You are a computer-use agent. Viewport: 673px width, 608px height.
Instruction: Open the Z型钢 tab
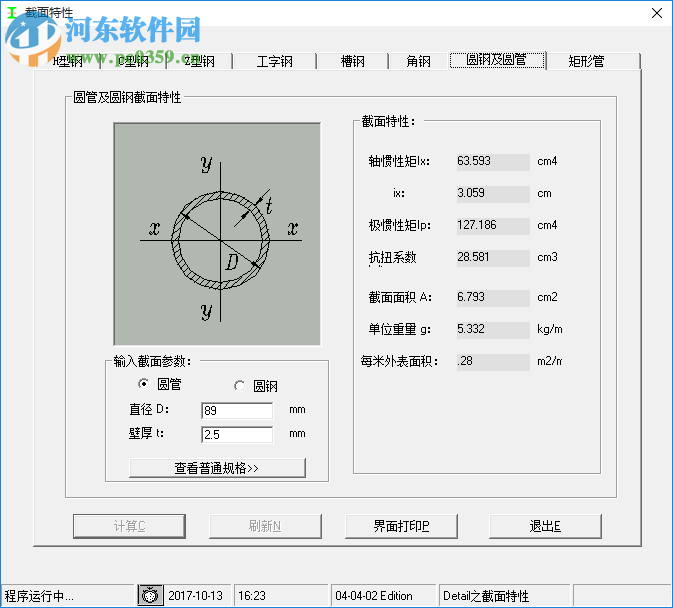200,61
